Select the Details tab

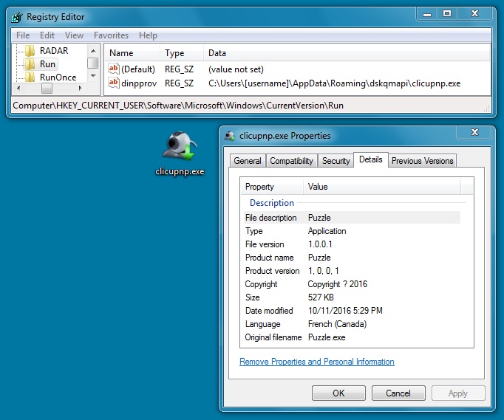pyautogui.click(x=370, y=159)
